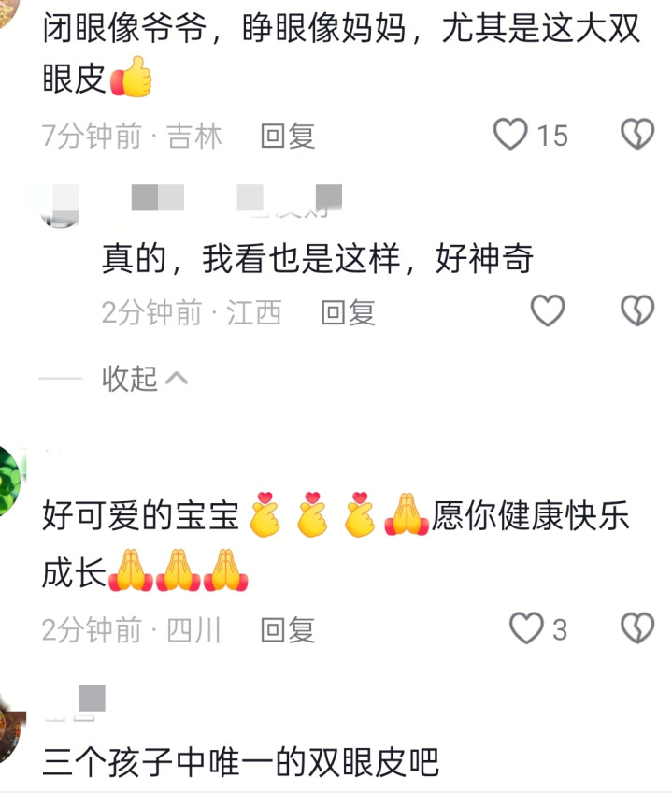Image resolution: width=672 pixels, height=793 pixels.
Task: Open avatar of 三个孩子 commenter
Action: (11, 728)
